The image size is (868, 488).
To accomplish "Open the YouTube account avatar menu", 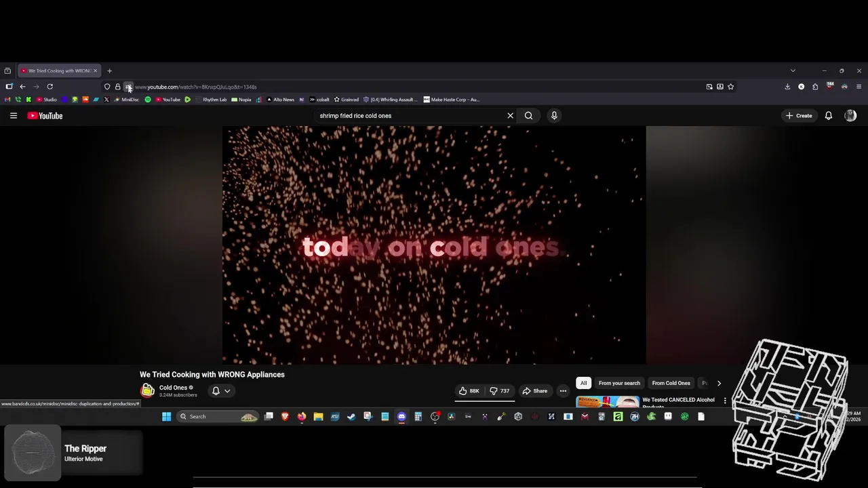I will tap(850, 116).
